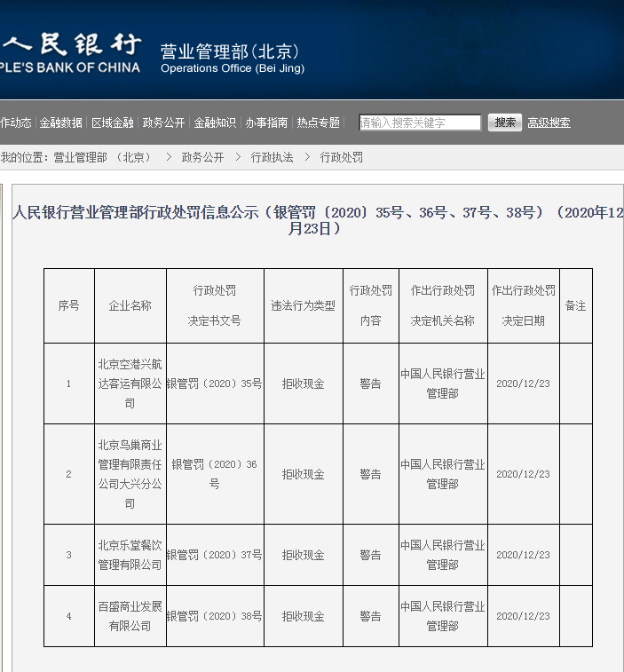Click date 2020/12/23 in row 3
The image size is (624, 672).
(524, 555)
